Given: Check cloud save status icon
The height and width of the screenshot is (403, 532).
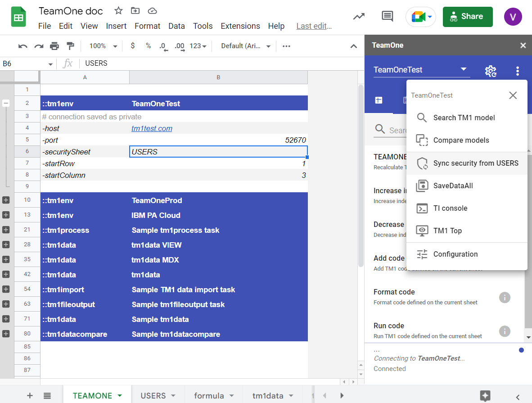Looking at the screenshot, I should (x=152, y=11).
